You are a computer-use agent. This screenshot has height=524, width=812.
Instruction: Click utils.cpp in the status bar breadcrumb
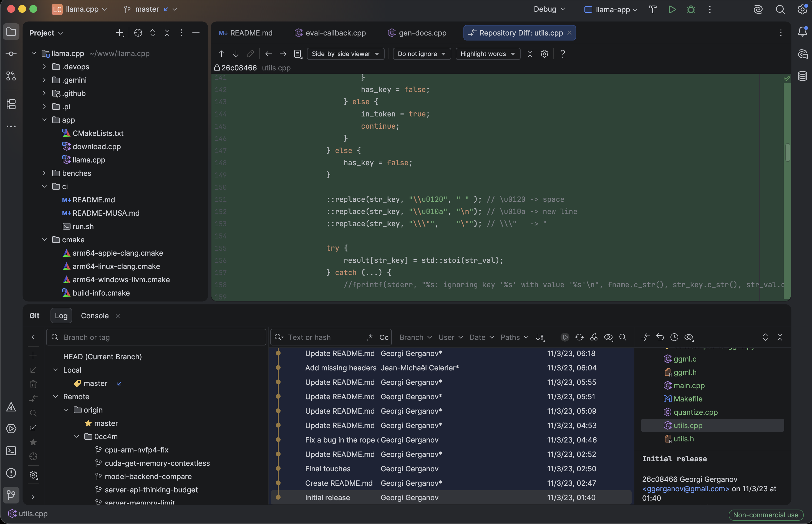(x=28, y=513)
